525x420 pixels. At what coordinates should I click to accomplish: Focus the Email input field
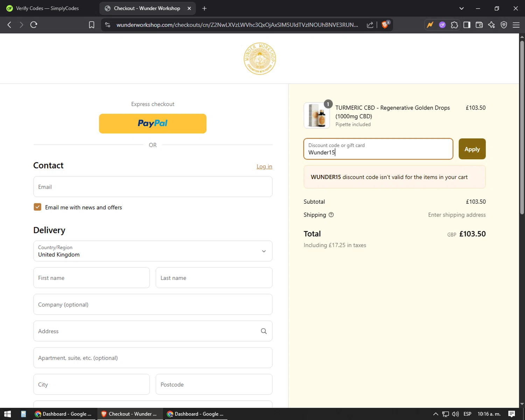point(153,187)
